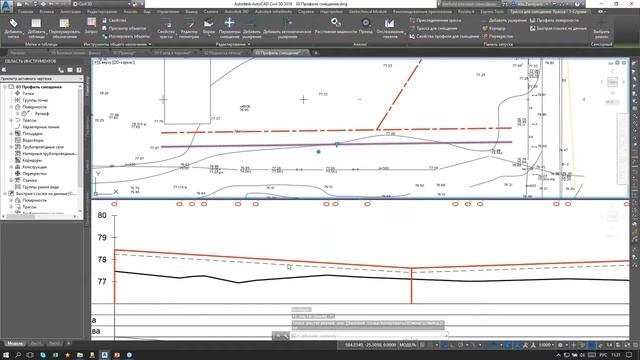Screen dimensions: 640x360
Task: Click the Перекресток launch icon
Action: tap(497, 36)
